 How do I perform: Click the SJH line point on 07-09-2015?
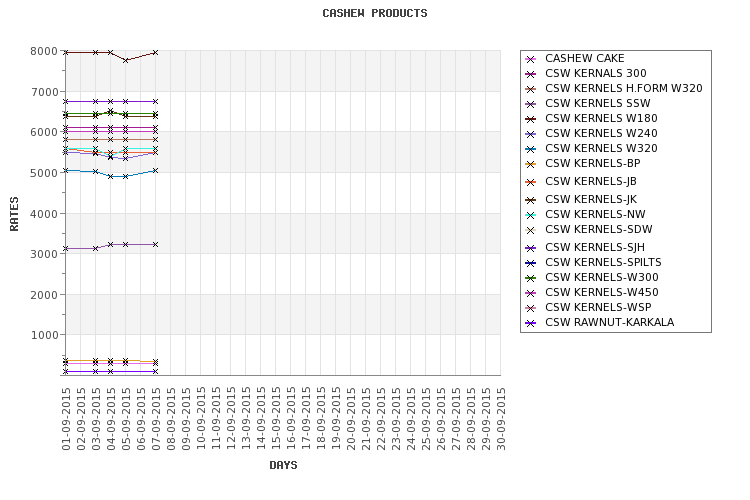(x=155, y=101)
